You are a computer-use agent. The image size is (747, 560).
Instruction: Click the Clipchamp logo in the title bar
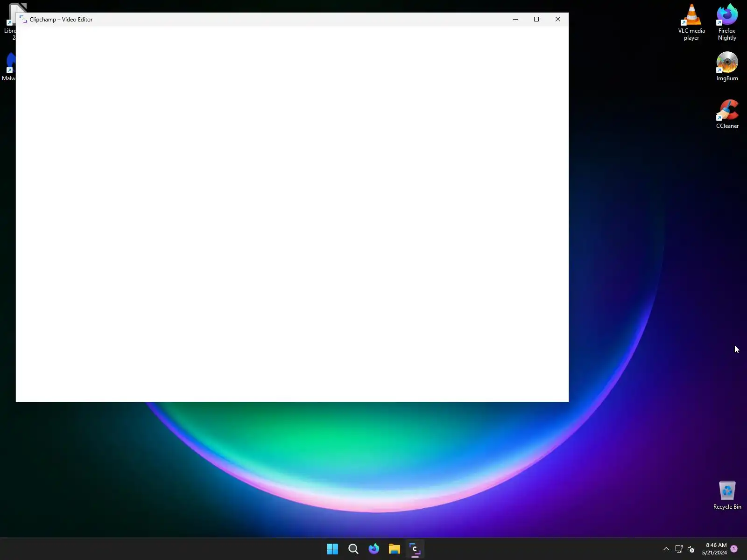click(x=23, y=19)
